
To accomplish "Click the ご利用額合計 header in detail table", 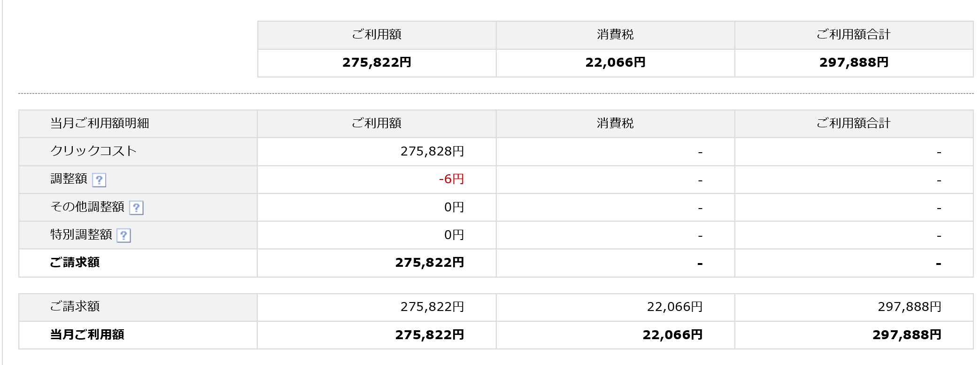I will coord(854,123).
